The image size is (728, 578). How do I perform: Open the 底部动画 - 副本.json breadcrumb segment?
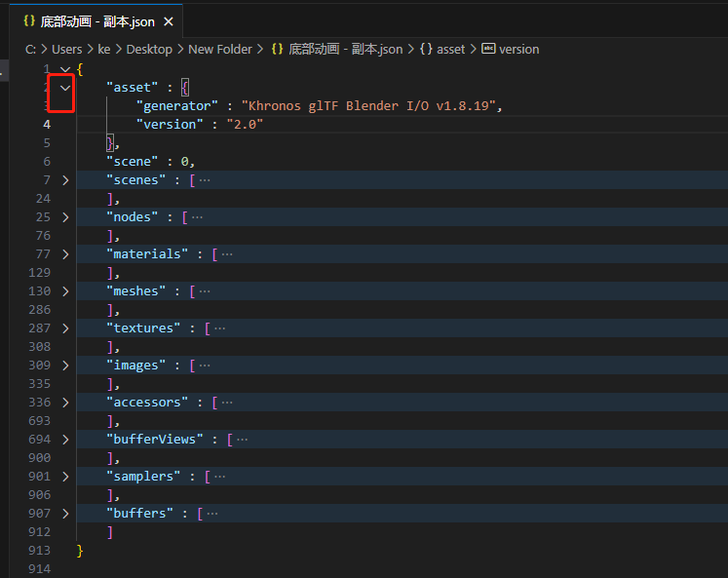346,49
